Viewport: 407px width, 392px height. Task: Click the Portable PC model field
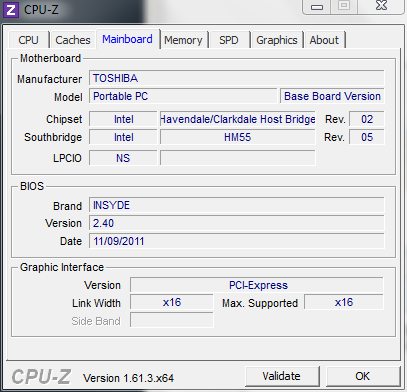[183, 96]
